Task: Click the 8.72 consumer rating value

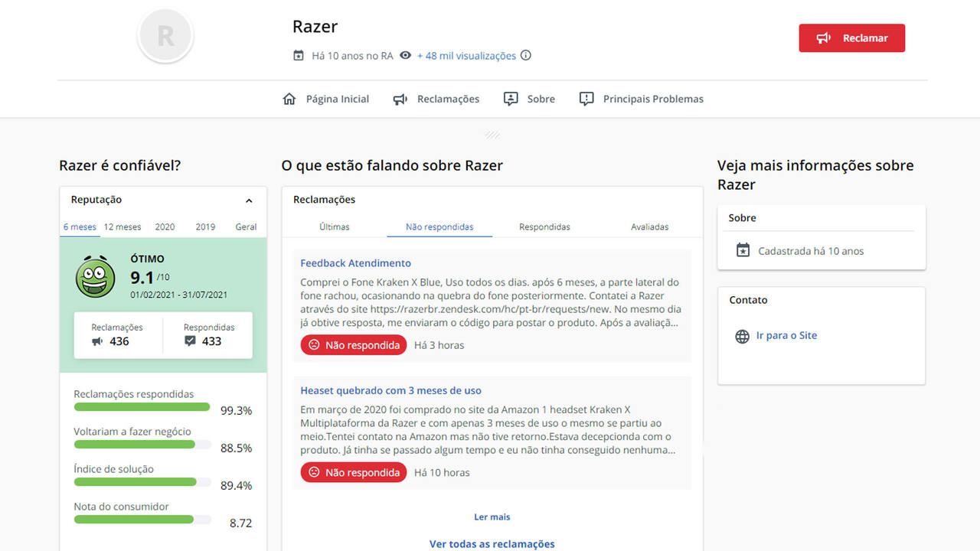Action: 240,523
